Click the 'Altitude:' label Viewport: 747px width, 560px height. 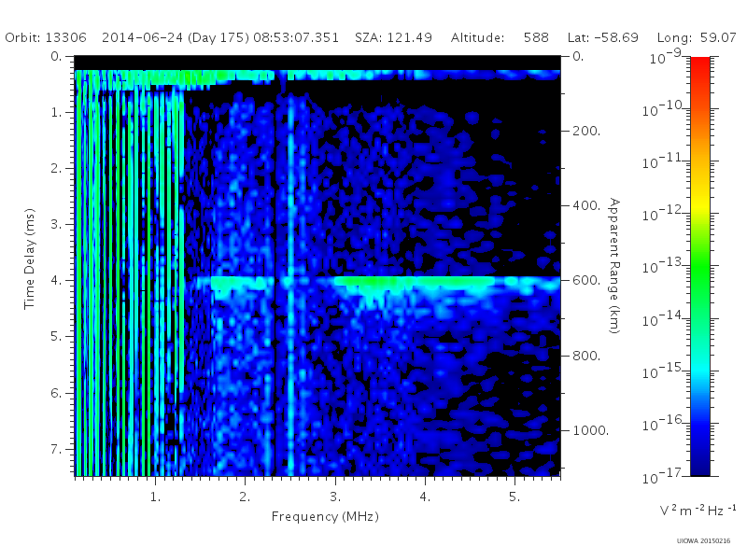[478, 37]
